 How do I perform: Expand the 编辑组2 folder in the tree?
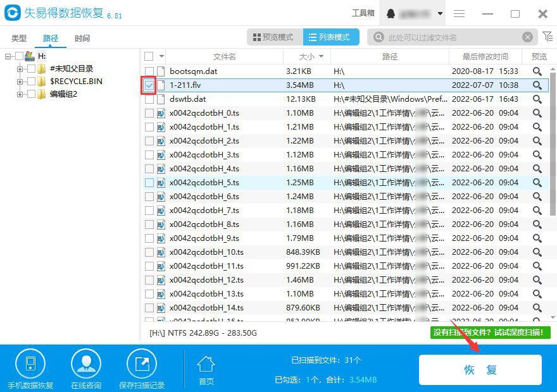pos(19,93)
